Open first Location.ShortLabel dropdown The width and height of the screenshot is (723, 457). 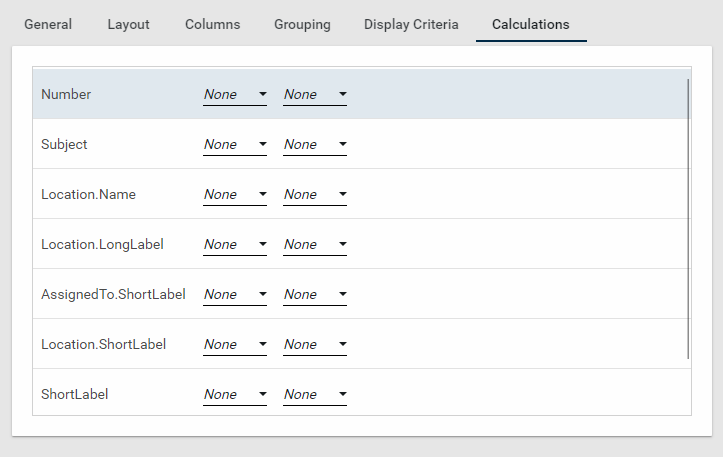click(x=235, y=345)
